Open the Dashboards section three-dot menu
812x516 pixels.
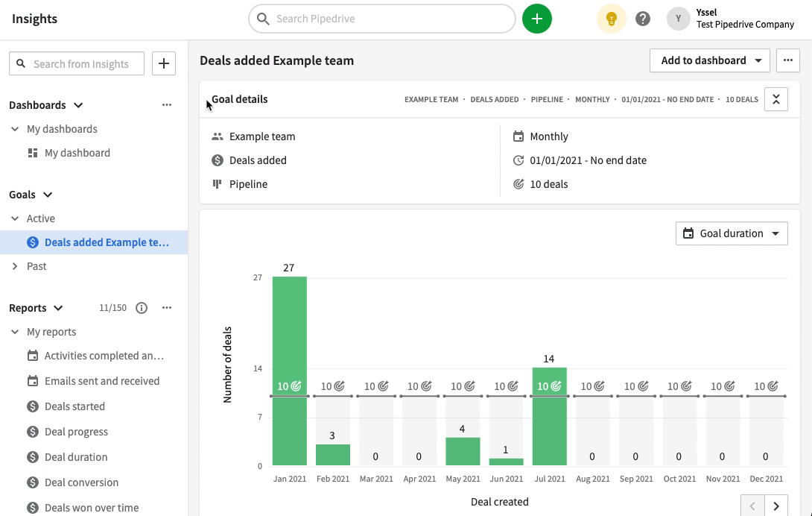click(166, 104)
